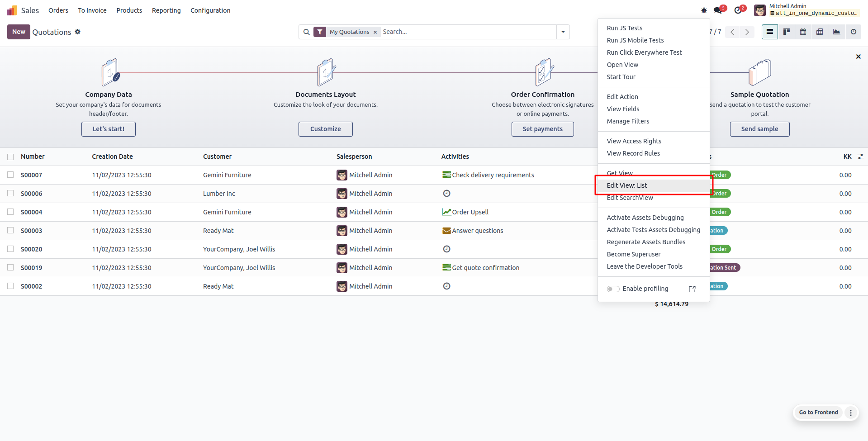This screenshot has width=868, height=441.
Task: Click the bug debug tools icon
Action: pos(704,10)
